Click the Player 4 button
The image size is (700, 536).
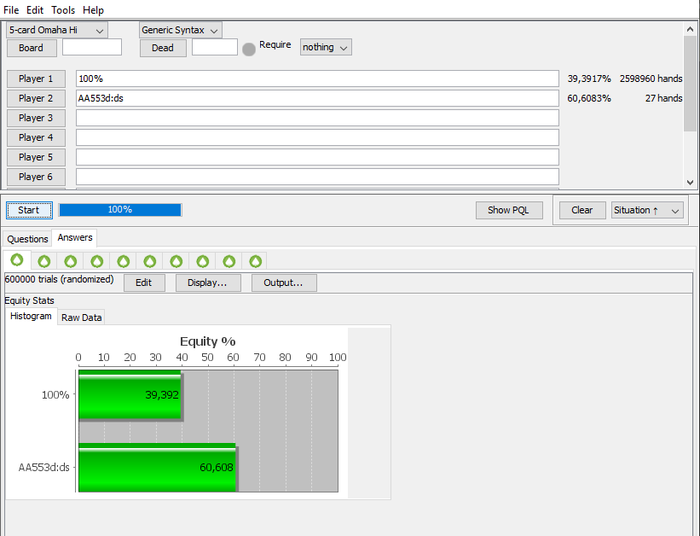(36, 138)
